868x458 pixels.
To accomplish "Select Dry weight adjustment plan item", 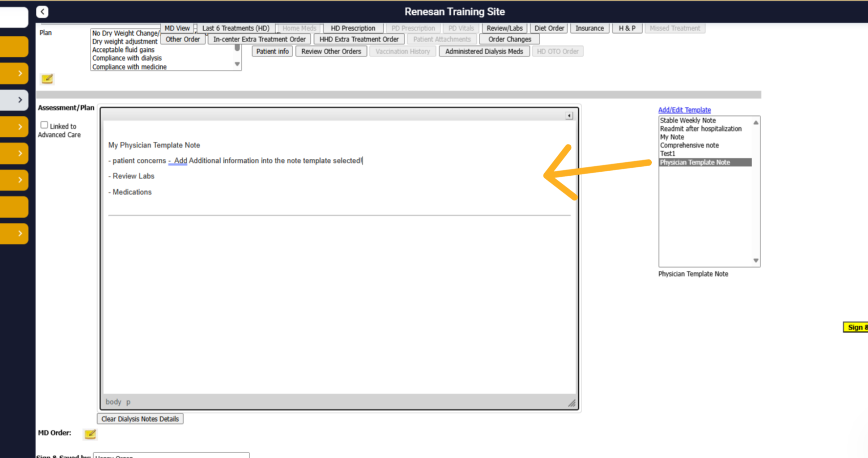I will point(125,42).
